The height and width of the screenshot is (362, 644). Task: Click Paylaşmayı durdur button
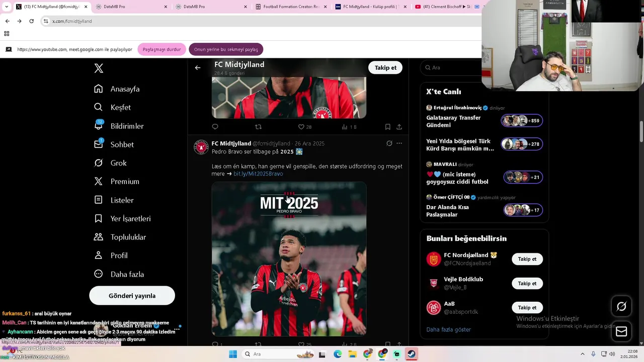tap(162, 49)
